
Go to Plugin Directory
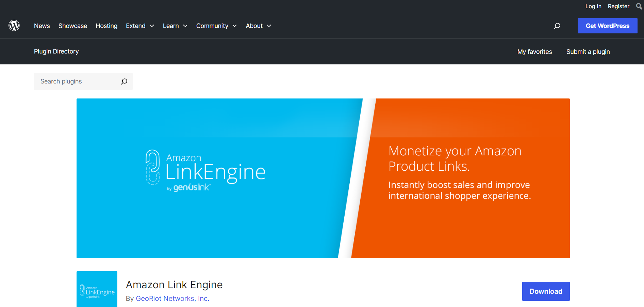[56, 51]
